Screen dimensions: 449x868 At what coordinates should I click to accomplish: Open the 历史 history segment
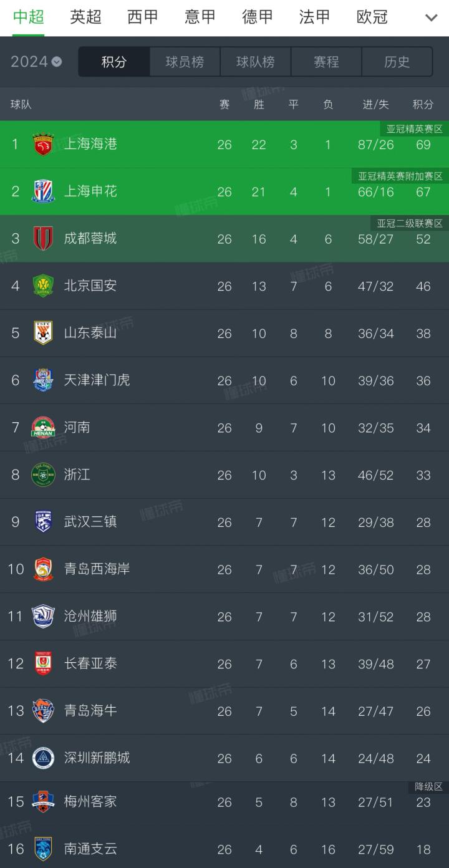click(397, 62)
